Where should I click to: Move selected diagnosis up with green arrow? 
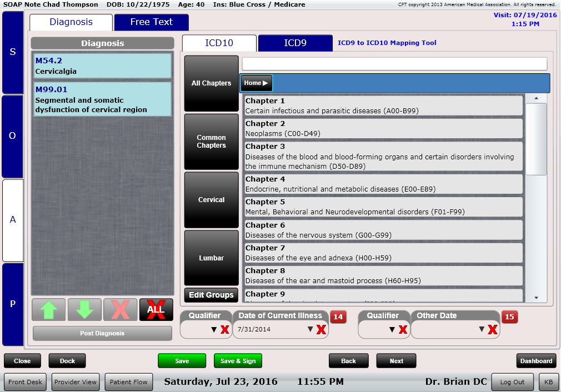pyautogui.click(x=49, y=310)
